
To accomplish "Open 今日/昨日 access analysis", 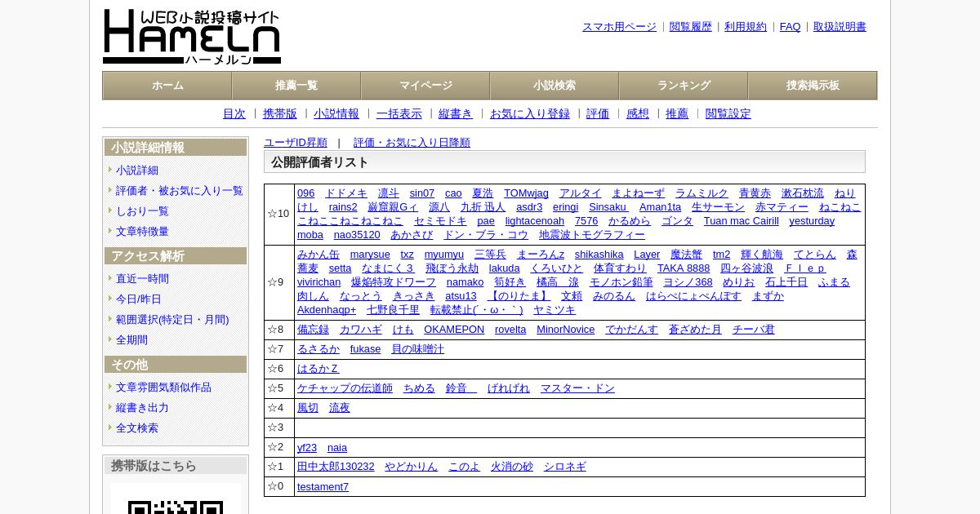I will [x=139, y=299].
